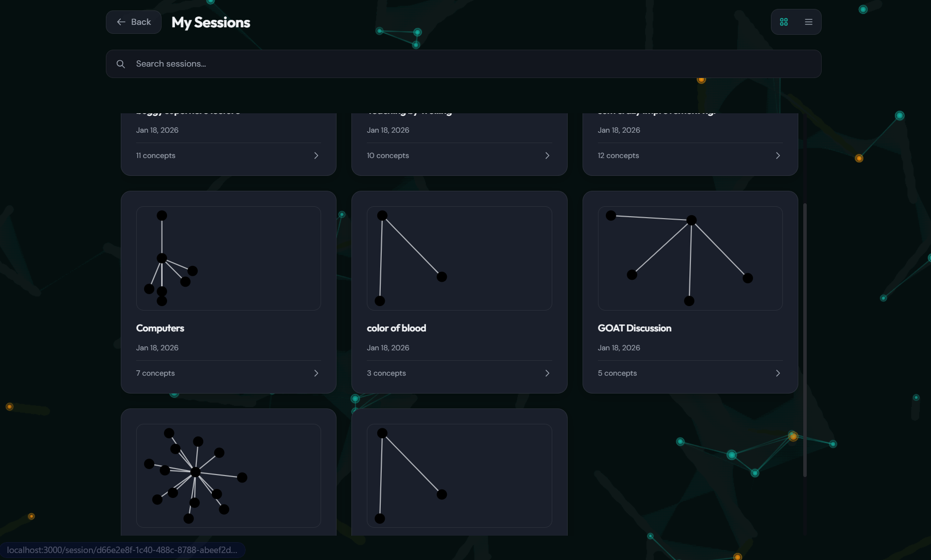Viewport: 931px width, 560px height.
Task: Click the 10 concepts label
Action: pos(388,156)
